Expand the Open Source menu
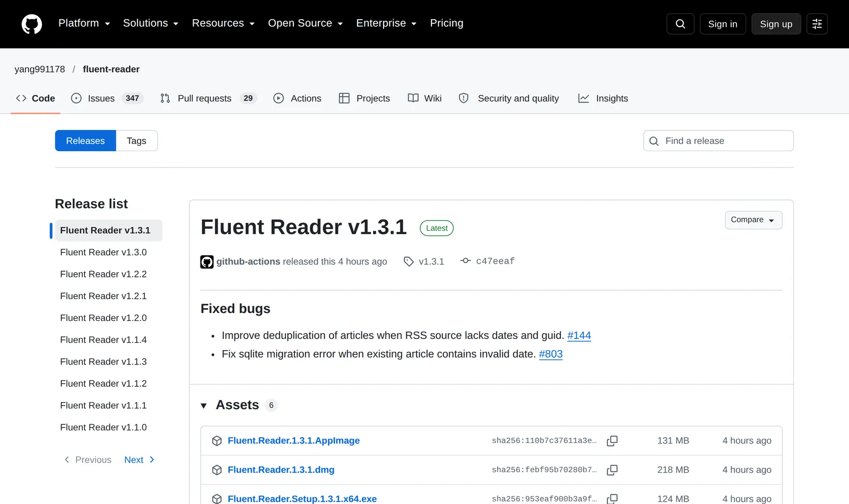The image size is (849, 504). [306, 23]
